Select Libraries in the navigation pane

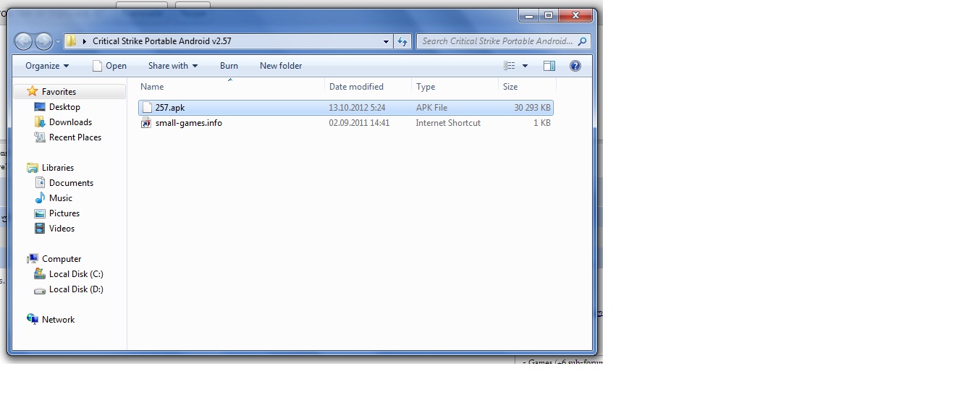tap(58, 168)
